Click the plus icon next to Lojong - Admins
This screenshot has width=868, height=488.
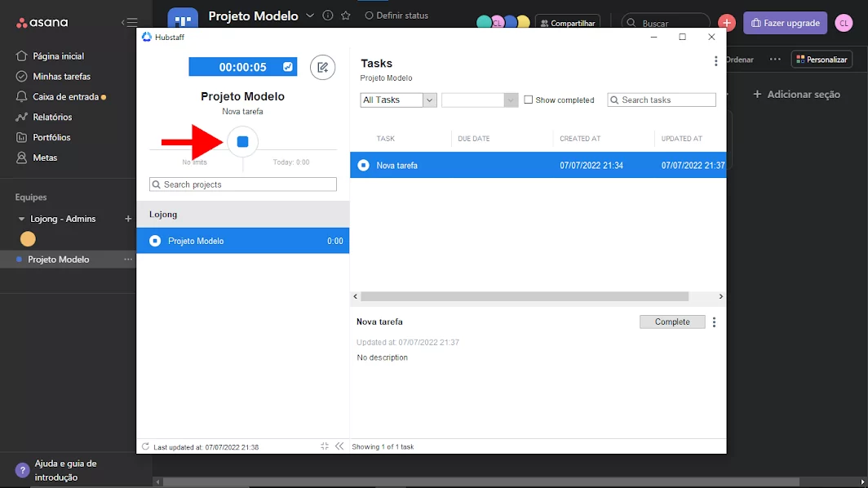(x=128, y=219)
